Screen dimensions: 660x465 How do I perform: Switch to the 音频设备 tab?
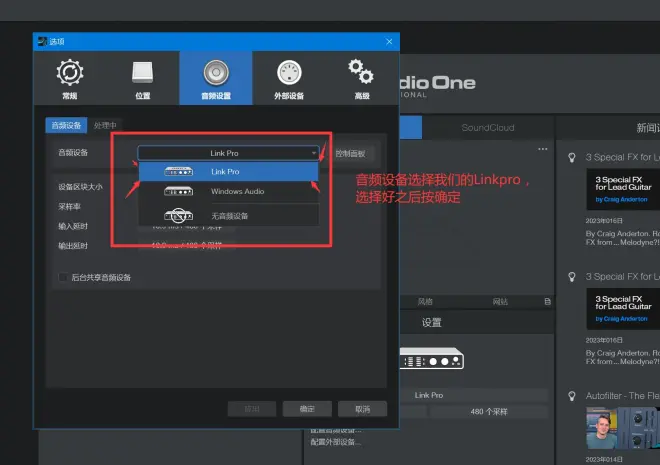66,125
